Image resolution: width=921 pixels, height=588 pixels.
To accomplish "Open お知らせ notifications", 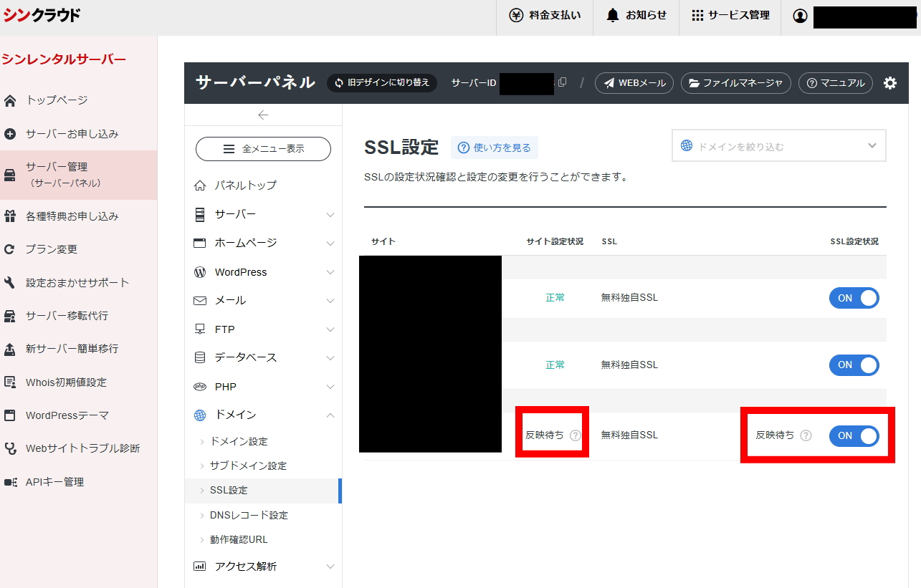I will 636,16.
